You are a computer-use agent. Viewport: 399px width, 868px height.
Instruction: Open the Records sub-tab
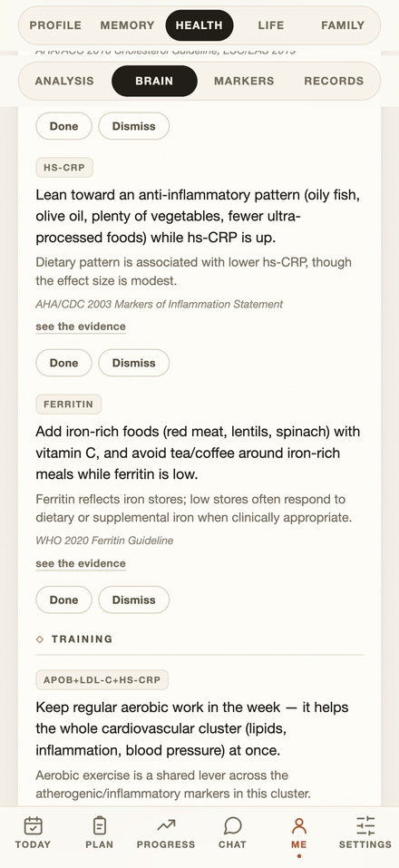pos(334,81)
